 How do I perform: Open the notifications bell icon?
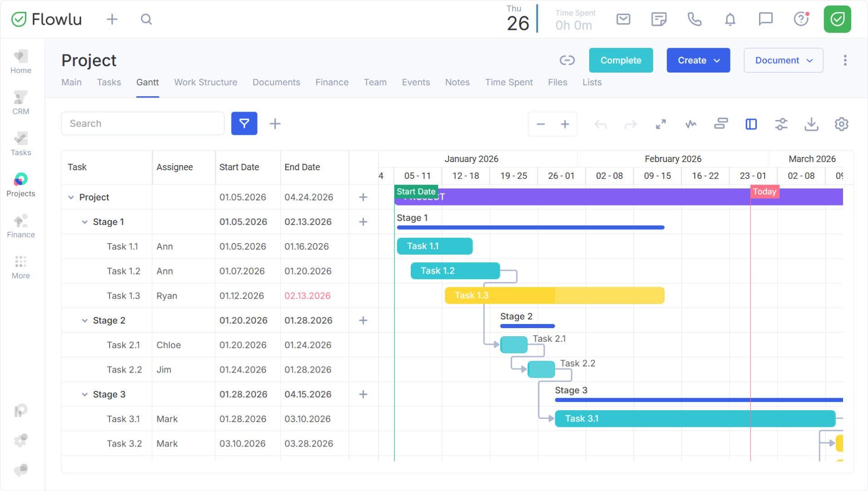730,19
